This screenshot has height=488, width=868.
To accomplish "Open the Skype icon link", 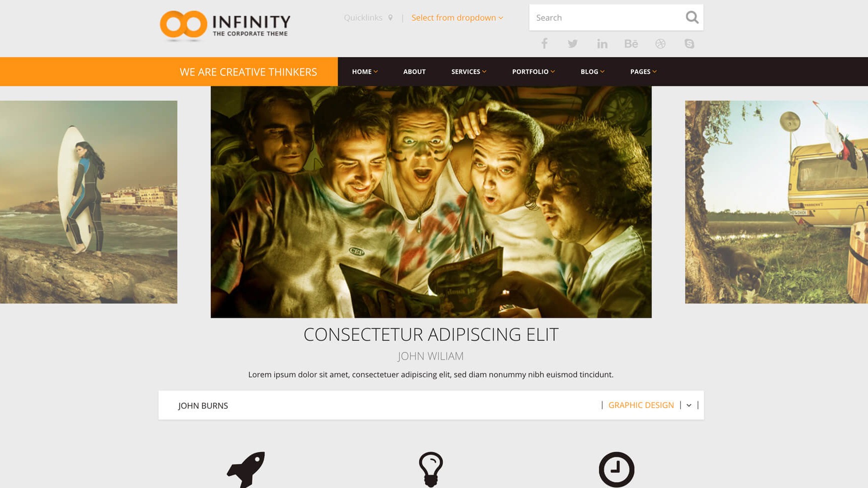I will (689, 44).
